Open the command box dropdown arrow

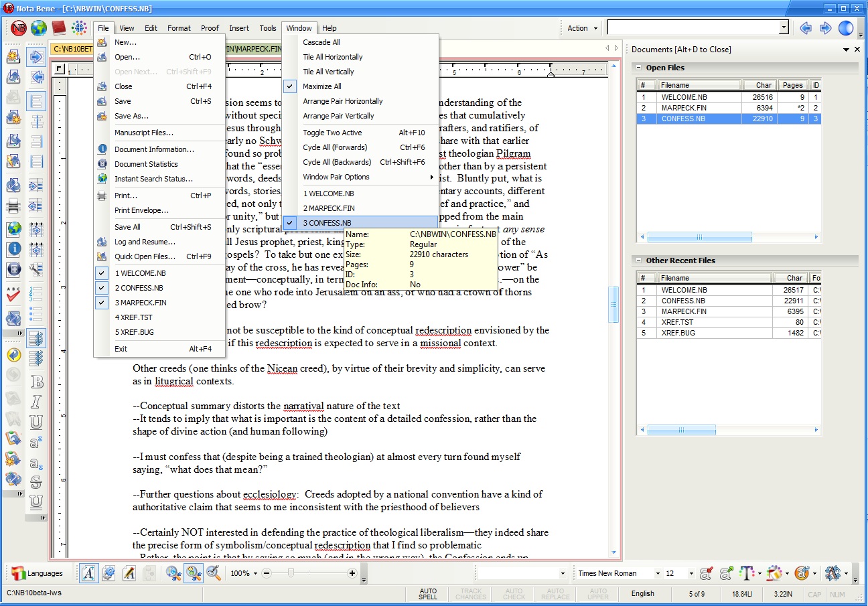(784, 27)
